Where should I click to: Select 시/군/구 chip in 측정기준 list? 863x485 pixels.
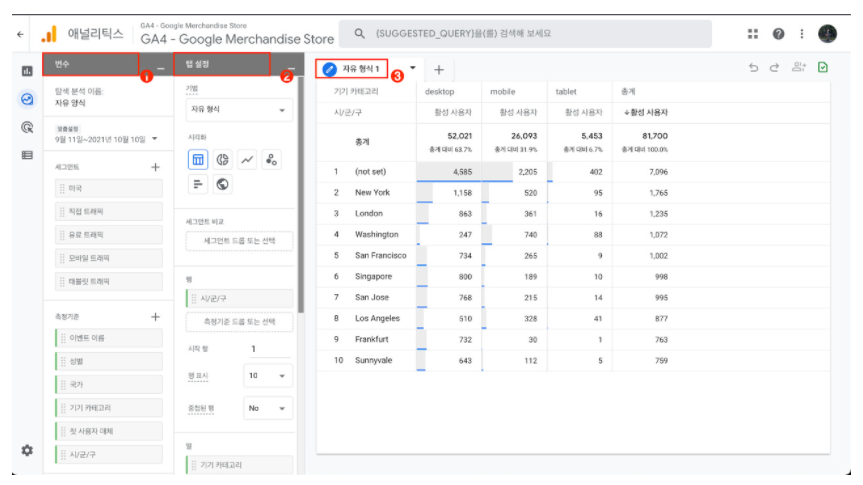[x=109, y=455]
